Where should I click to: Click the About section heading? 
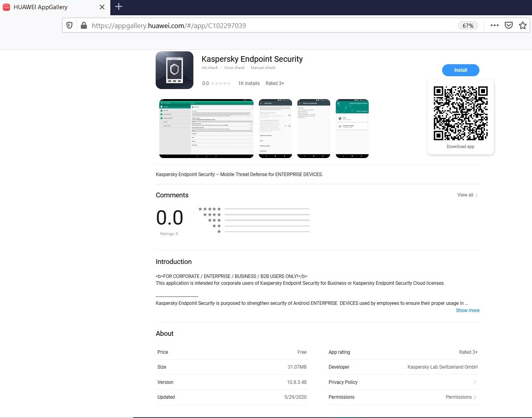[x=164, y=333]
